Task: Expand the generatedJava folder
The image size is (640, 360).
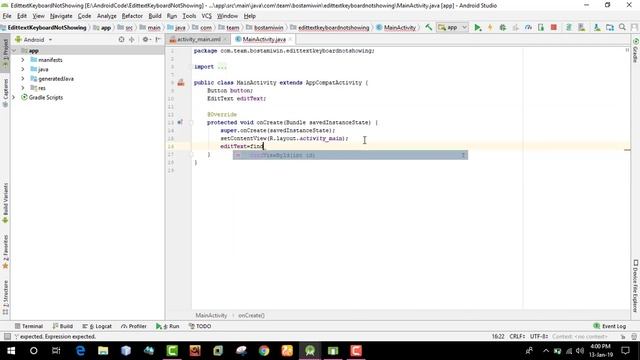Action: click(23, 79)
